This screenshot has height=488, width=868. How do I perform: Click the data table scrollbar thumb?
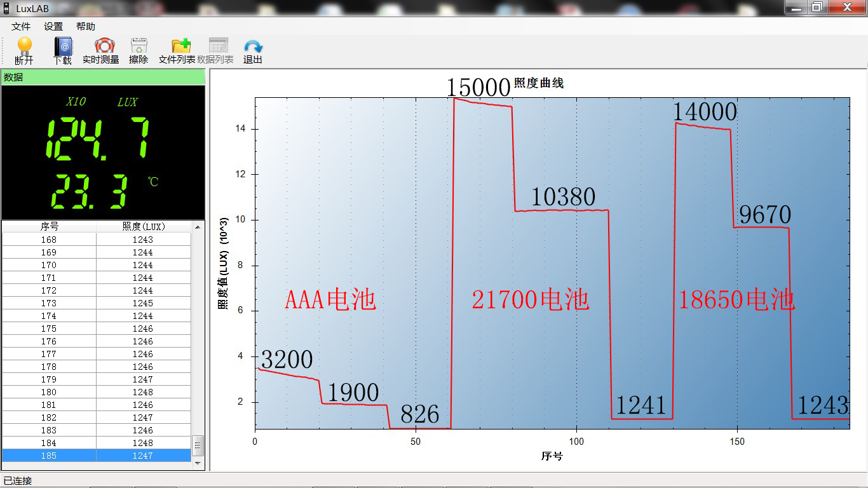click(198, 446)
